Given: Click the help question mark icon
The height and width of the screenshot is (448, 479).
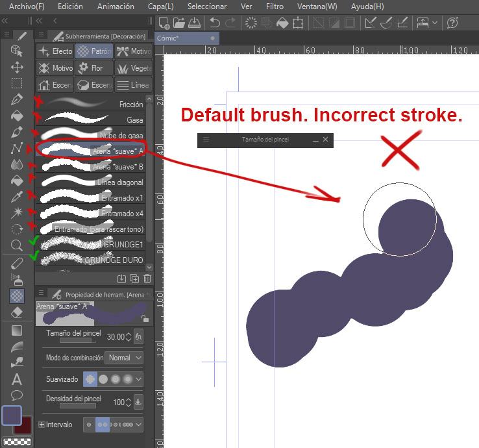Looking at the screenshot, I should pos(452,23).
